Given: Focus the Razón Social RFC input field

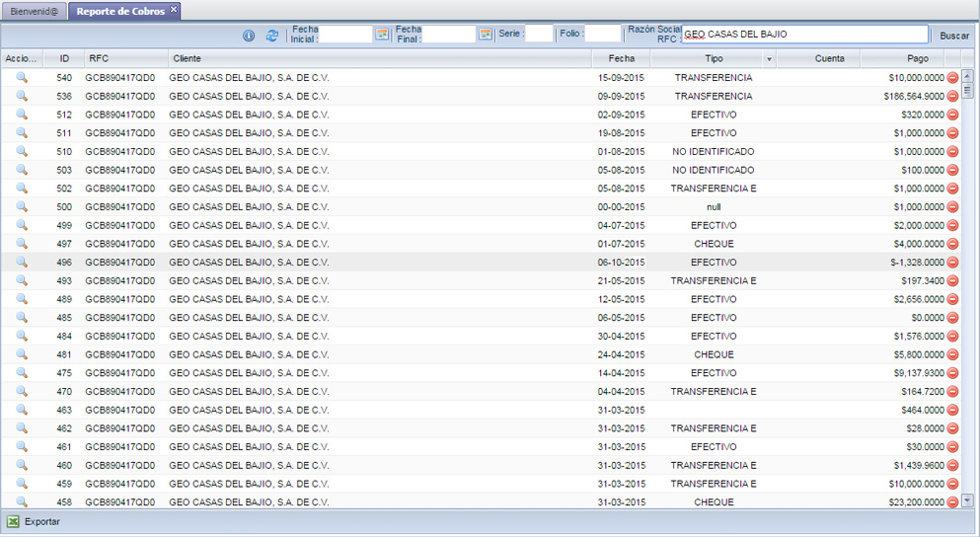Looking at the screenshot, I should [x=804, y=35].
